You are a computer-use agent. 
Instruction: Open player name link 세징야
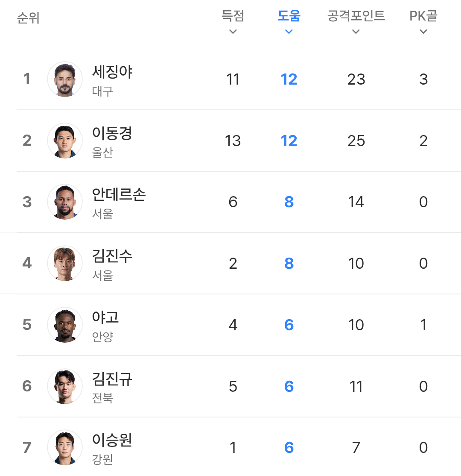pyautogui.click(x=112, y=72)
